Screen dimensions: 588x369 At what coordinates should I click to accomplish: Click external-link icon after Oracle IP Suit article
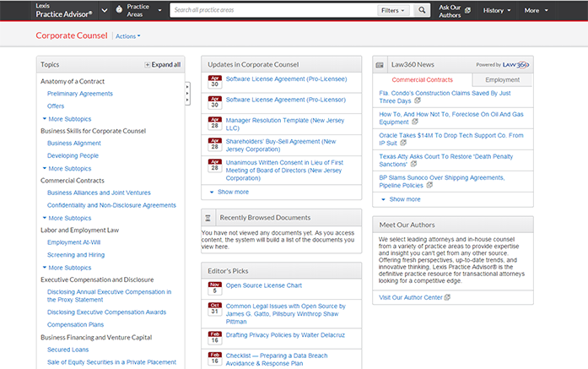coord(403,143)
